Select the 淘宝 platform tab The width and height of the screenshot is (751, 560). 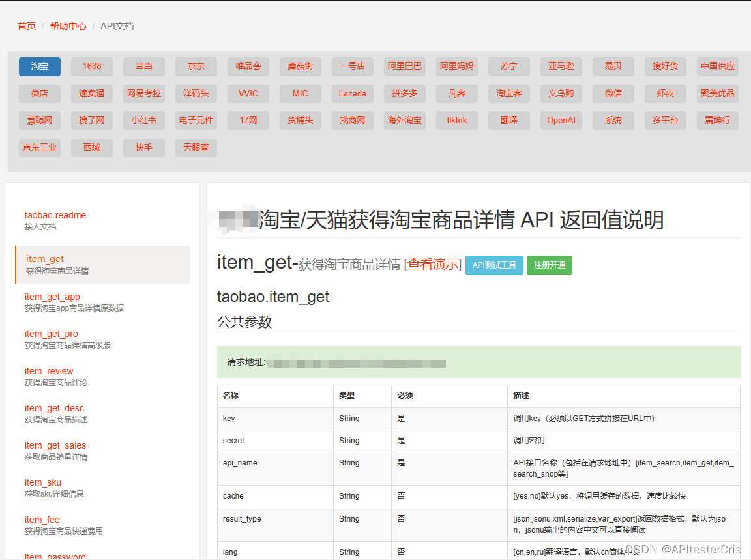coord(40,66)
